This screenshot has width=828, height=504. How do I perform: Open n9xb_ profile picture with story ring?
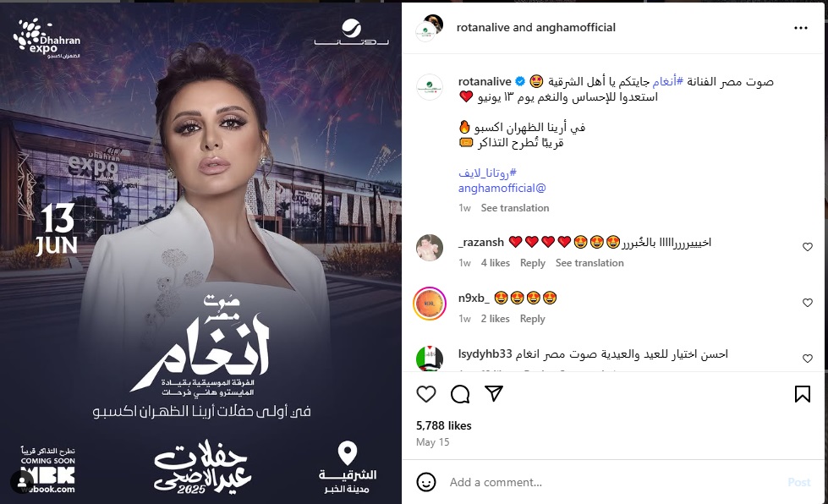[430, 304]
